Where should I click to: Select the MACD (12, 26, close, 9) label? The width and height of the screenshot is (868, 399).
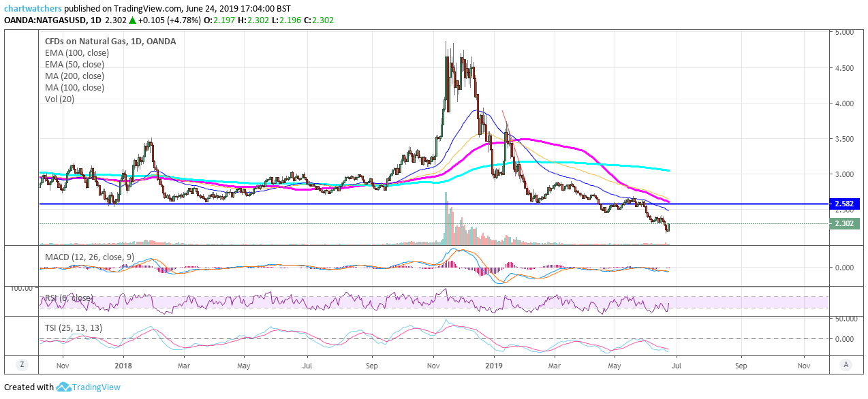click(89, 256)
